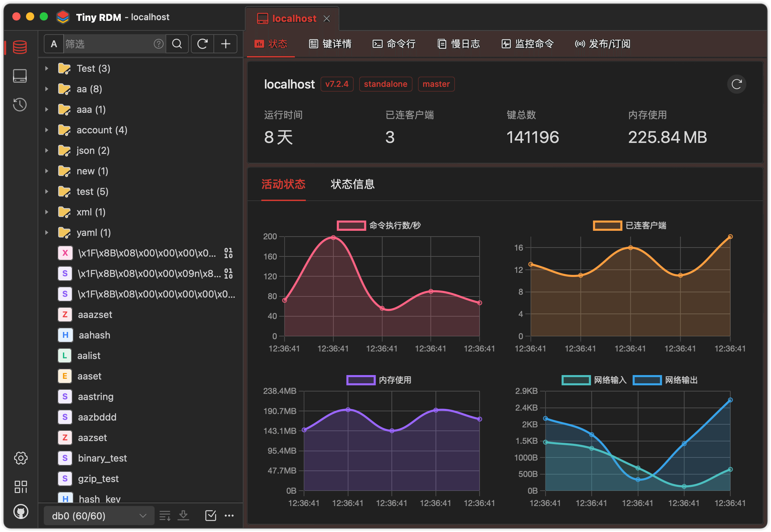The width and height of the screenshot is (771, 532).
Task: Click the 141196 total keys value
Action: (533, 137)
